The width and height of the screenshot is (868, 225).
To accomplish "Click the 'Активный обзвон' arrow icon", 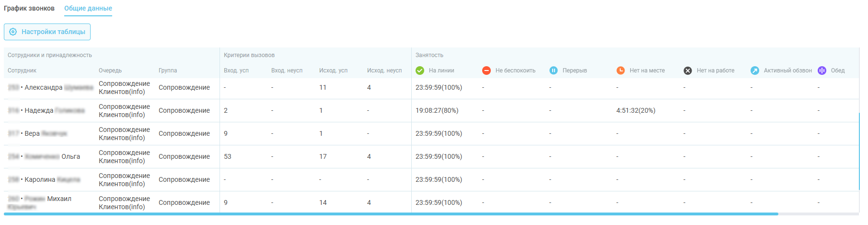I will [755, 71].
